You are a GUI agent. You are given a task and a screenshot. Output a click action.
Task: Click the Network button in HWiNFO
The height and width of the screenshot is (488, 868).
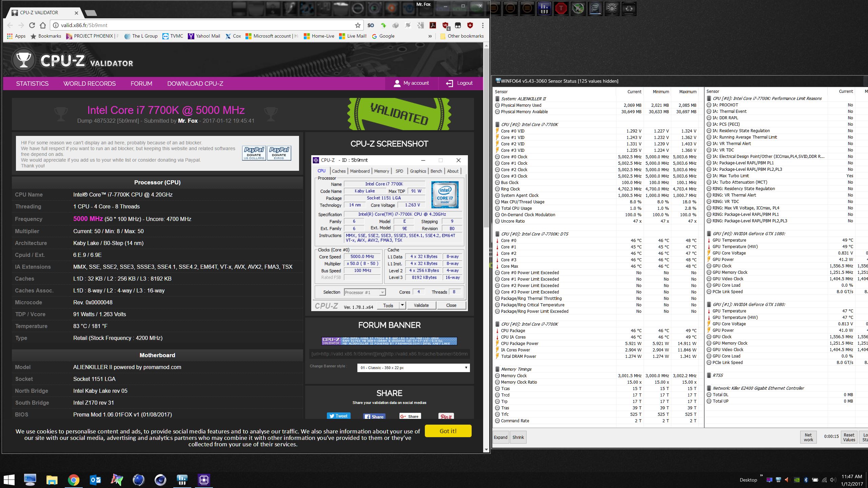click(808, 437)
